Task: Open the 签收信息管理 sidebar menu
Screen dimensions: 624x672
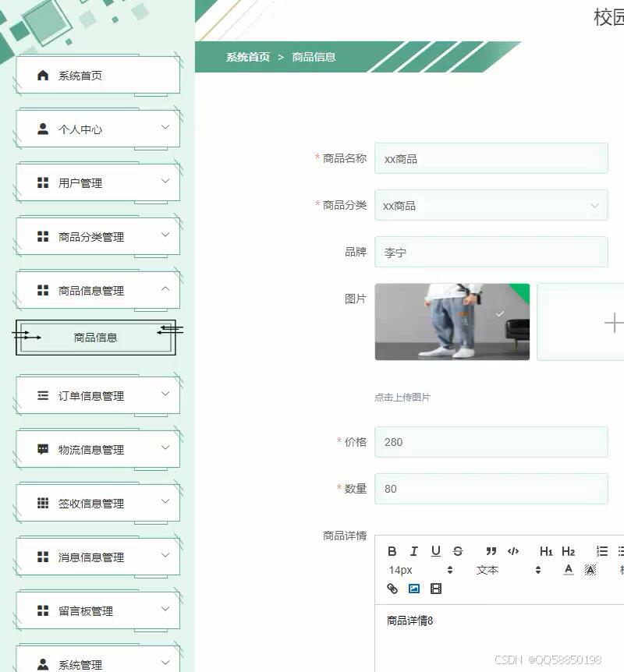Action: pyautogui.click(x=97, y=503)
